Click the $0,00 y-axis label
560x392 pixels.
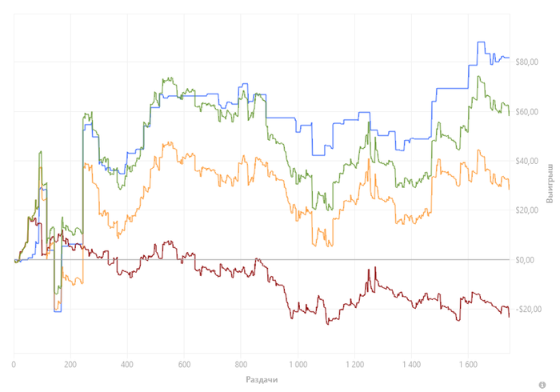pyautogui.click(x=524, y=261)
